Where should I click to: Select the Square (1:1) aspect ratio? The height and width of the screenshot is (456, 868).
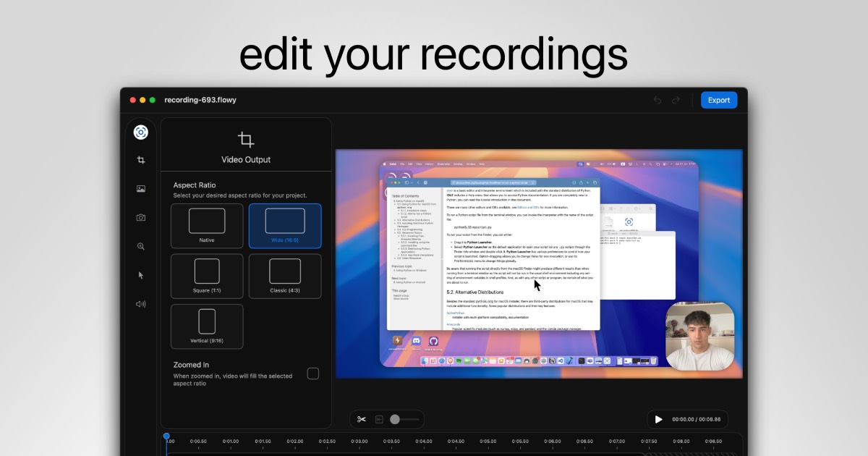(207, 276)
